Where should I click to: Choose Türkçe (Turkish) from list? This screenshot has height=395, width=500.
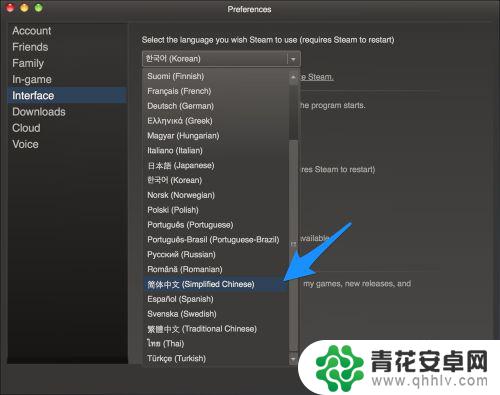[216, 359]
